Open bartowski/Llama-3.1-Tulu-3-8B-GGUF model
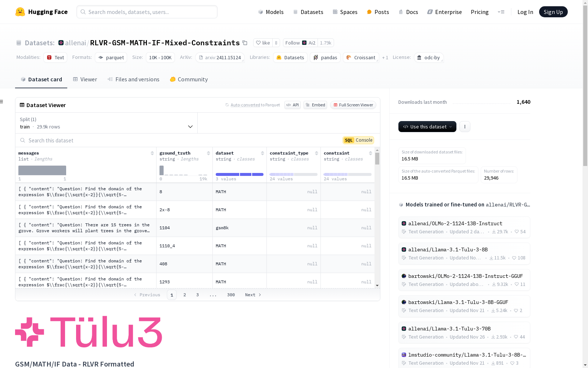Screen dimensions: 588x368 pyautogui.click(x=464, y=306)
